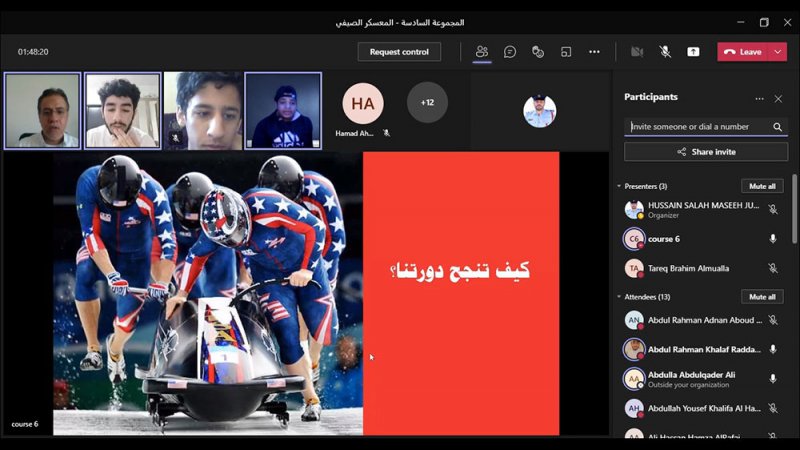Click Tareq Brahim Almualla muted mic icon
This screenshot has height=450, width=800.
(x=773, y=268)
